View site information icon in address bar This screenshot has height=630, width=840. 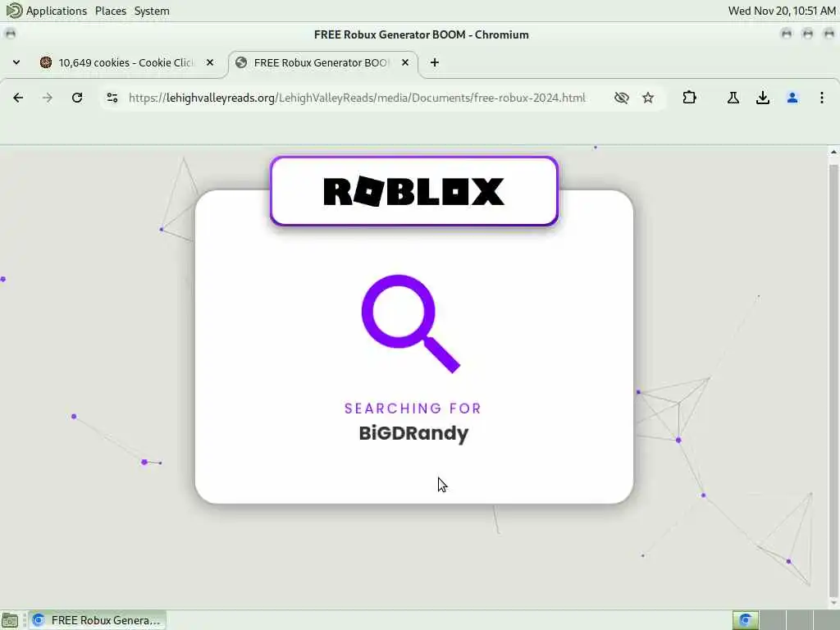[112, 98]
